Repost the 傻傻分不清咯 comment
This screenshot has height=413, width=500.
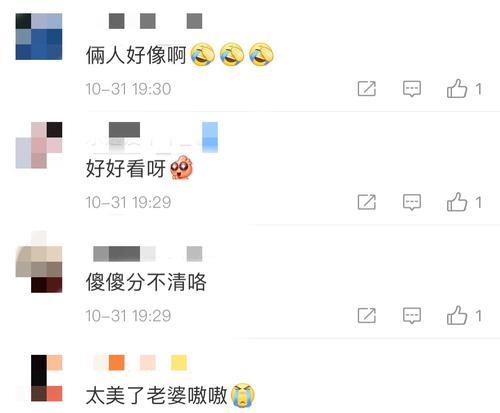click(x=367, y=315)
